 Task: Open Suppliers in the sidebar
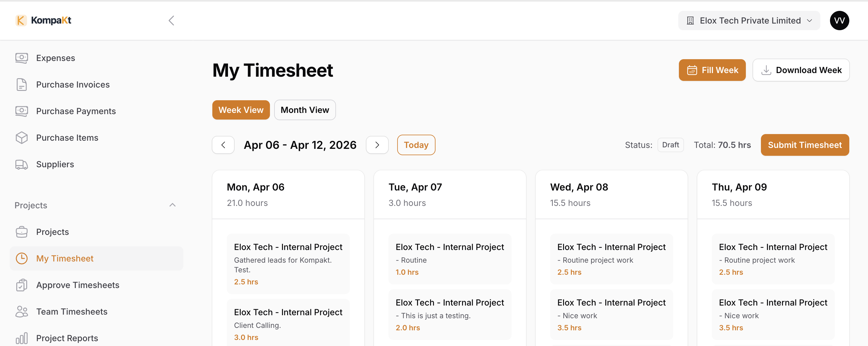tap(96, 164)
